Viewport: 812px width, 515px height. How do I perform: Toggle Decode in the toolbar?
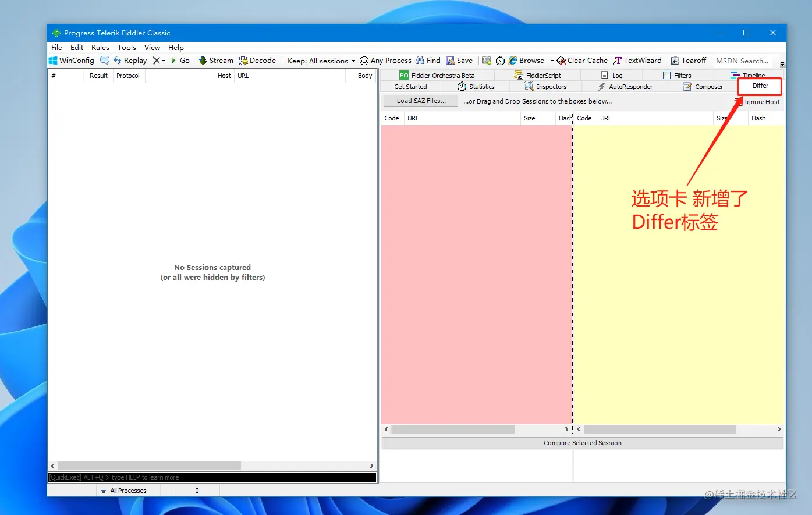[x=257, y=61]
